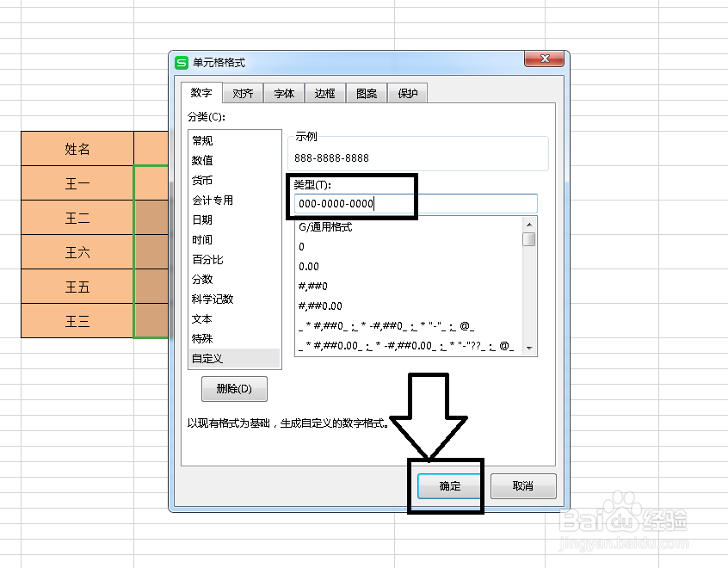
Task: Switch to the 保护 tab
Action: click(407, 93)
